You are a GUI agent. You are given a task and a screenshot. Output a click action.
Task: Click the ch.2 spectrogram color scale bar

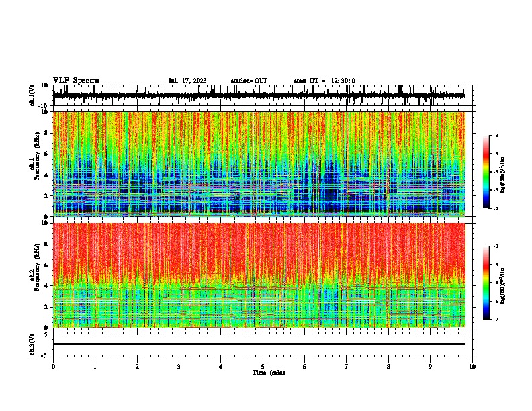tap(486, 283)
